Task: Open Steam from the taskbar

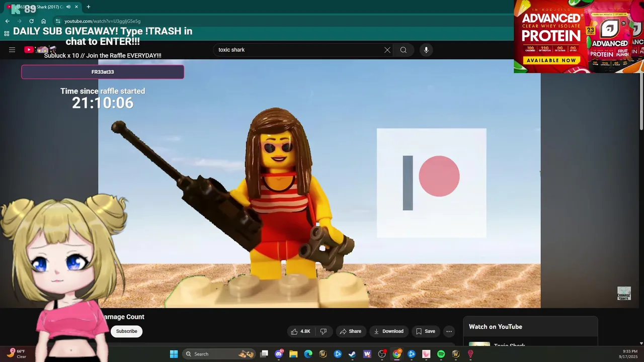Action: [352, 354]
